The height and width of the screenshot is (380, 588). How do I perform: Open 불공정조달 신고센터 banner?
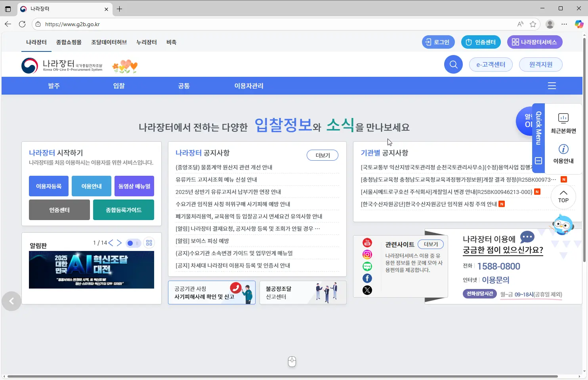(x=303, y=293)
